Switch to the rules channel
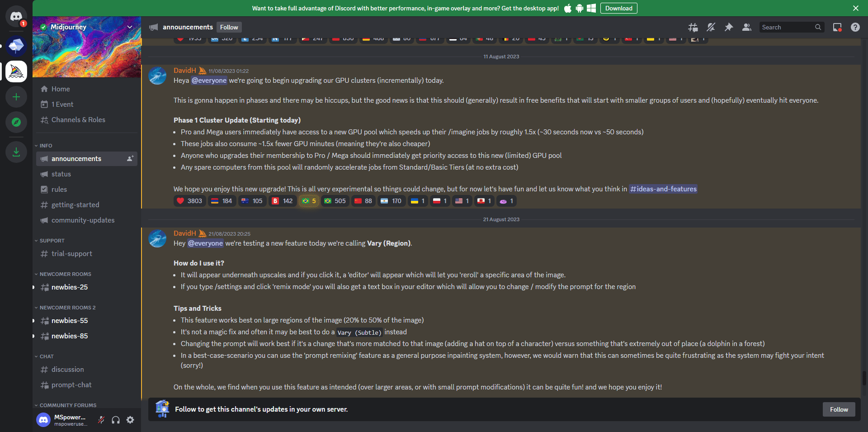The height and width of the screenshot is (432, 868). [87, 190]
